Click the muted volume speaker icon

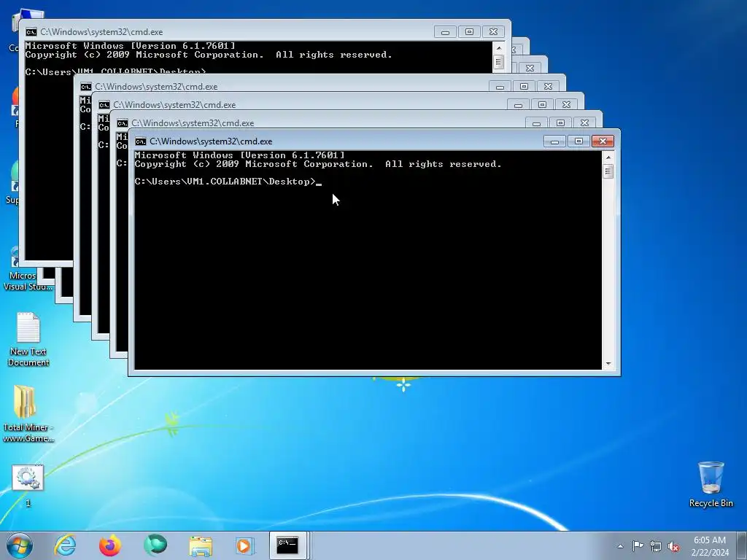tap(673, 547)
